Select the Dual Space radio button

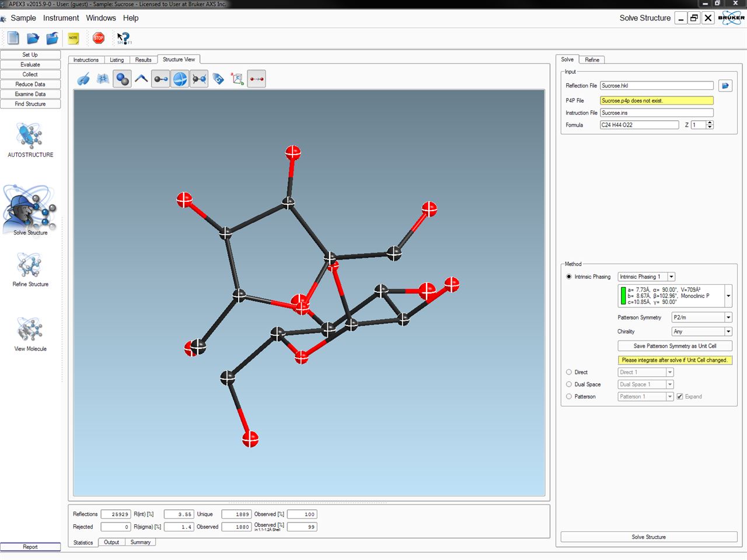click(569, 384)
